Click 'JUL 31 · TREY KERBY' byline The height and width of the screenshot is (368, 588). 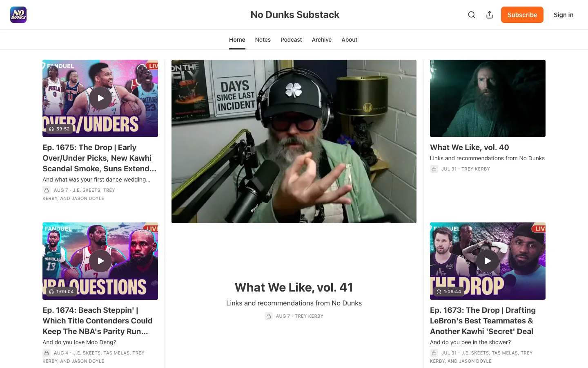465,169
